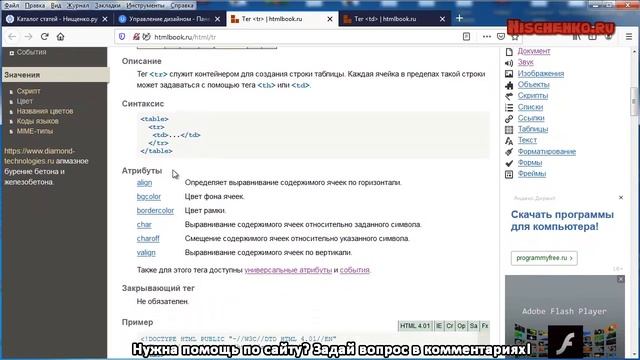Open the Вид menu
The height and width of the screenshot is (360, 640).
click(56, 5)
